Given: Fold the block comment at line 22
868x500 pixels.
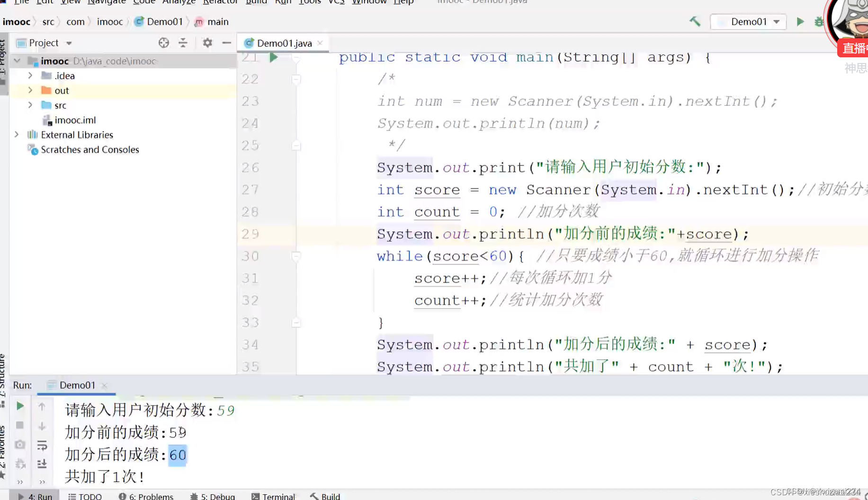Looking at the screenshot, I should tap(296, 79).
